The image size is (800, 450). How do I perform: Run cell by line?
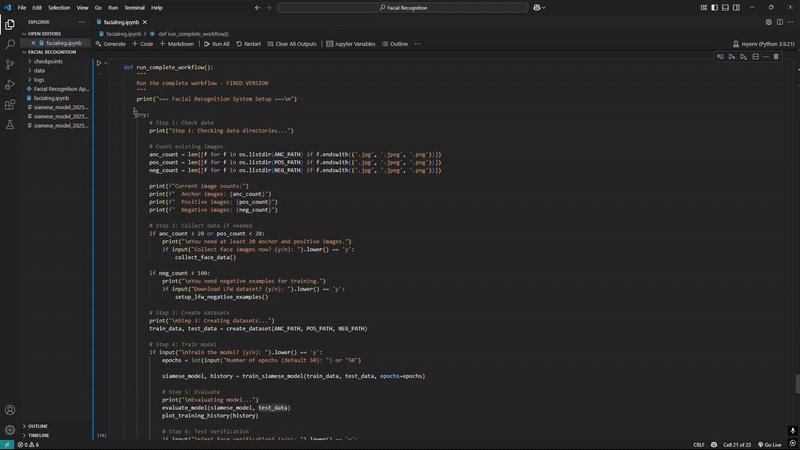(720, 57)
